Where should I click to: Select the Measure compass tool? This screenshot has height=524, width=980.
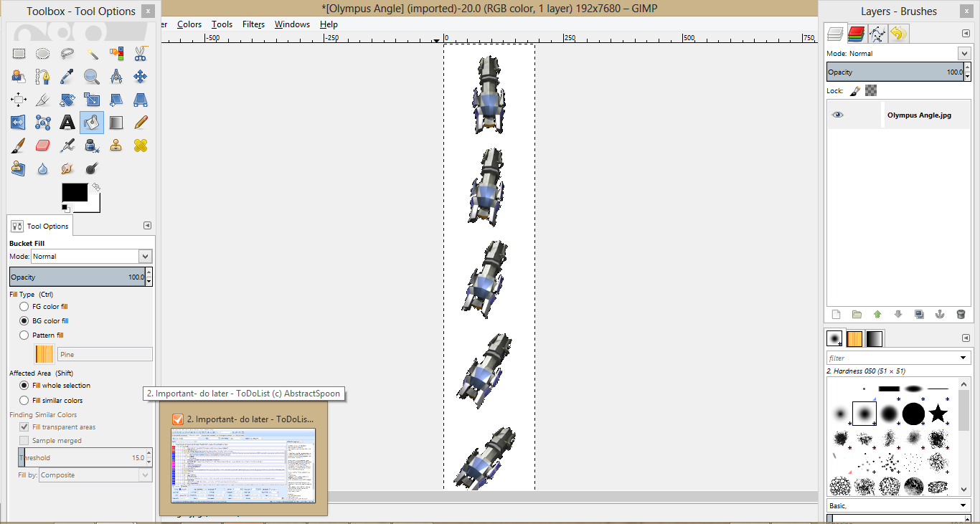click(116, 77)
